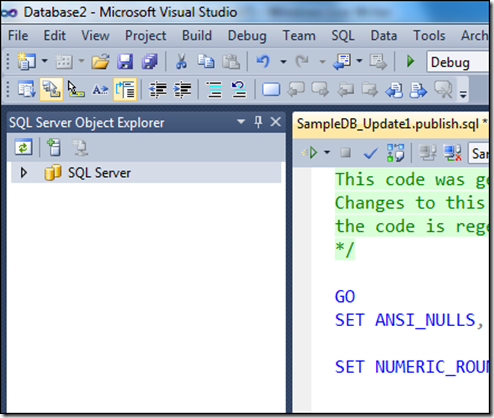This screenshot has height=418, width=494.
Task: Open the Debug menu
Action: pos(247,36)
